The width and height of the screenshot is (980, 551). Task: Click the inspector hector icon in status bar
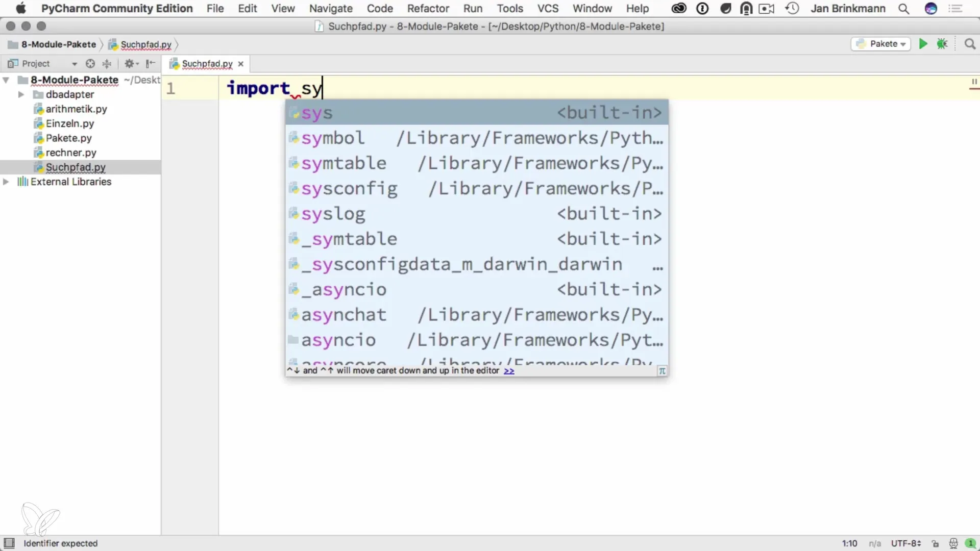[953, 544]
